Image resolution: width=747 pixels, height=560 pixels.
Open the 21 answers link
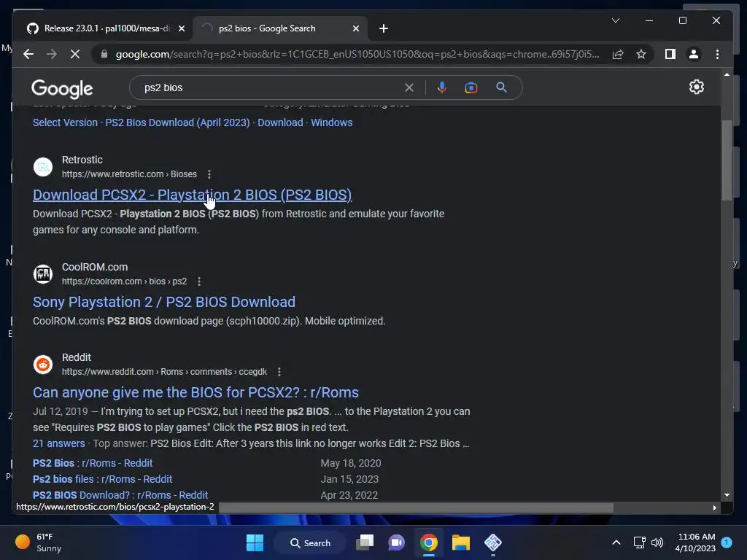(58, 443)
